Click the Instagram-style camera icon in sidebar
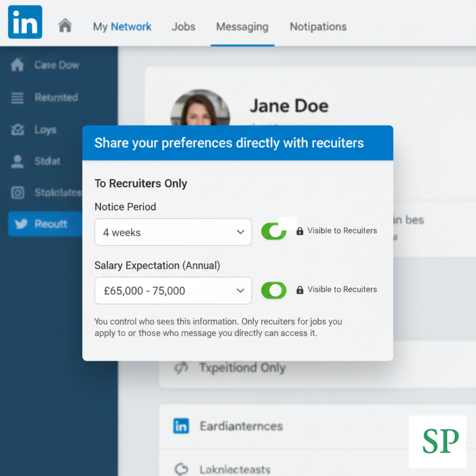Screen dimensions: 476x476 17,193
